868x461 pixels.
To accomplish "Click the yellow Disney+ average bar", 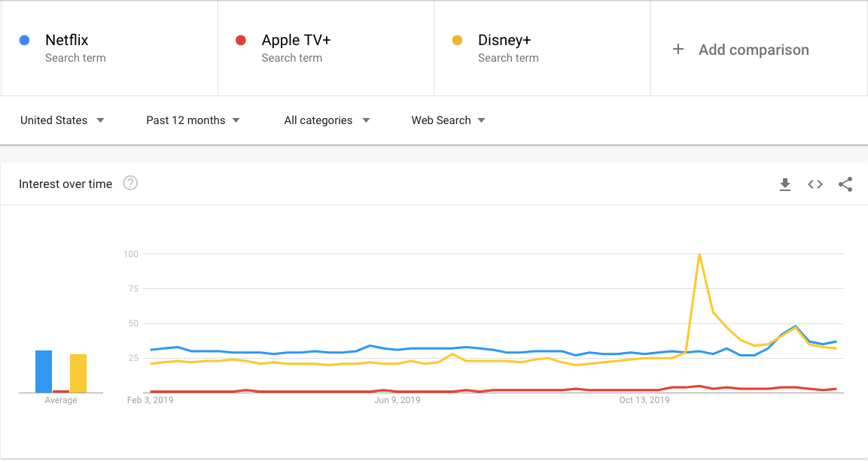I will pyautogui.click(x=78, y=373).
